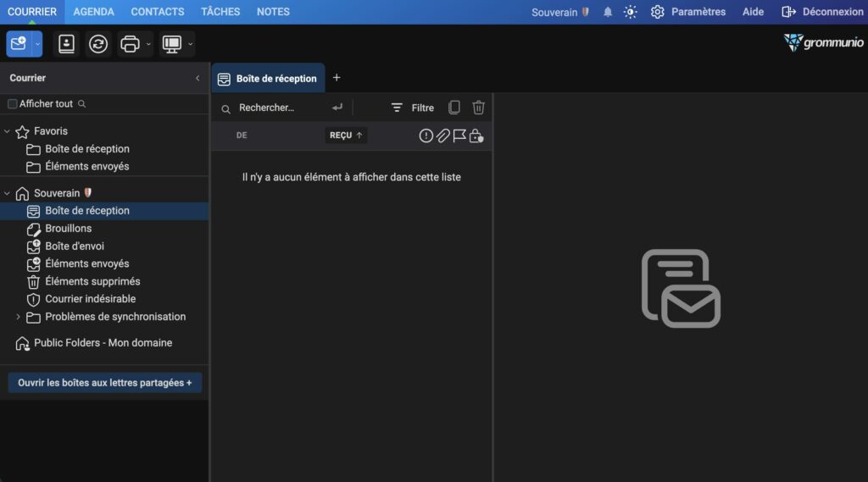
Task: Open the Filtre menu
Action: tap(413, 108)
